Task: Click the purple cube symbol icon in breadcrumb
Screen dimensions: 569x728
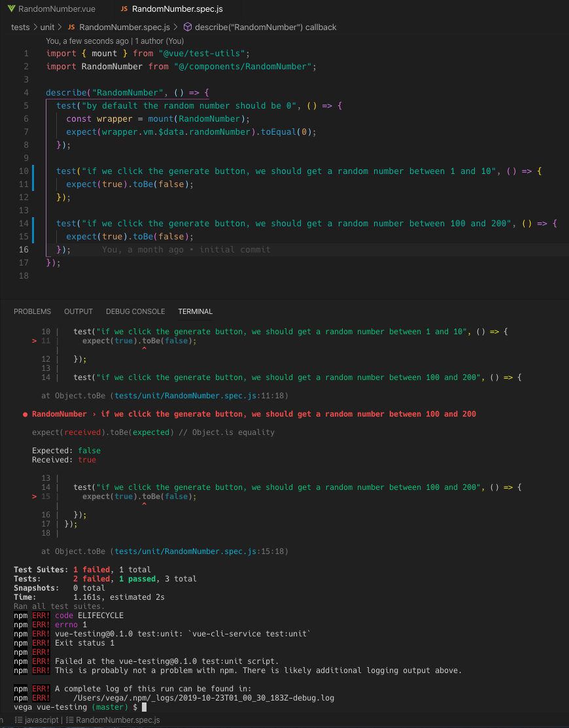Action: (x=187, y=27)
